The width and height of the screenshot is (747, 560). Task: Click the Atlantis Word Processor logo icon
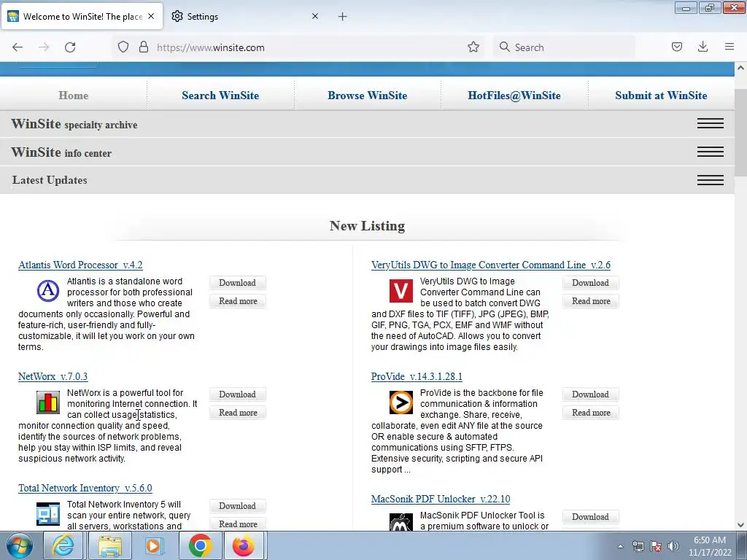(48, 290)
